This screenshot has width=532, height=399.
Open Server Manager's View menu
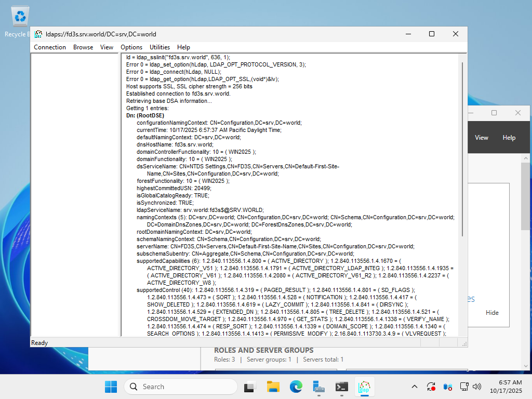click(x=482, y=138)
